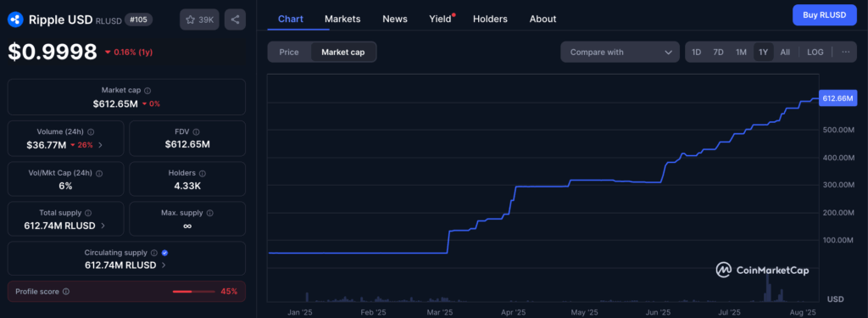
Task: Click the tall volume bar near Jul '25
Action: pos(768,287)
